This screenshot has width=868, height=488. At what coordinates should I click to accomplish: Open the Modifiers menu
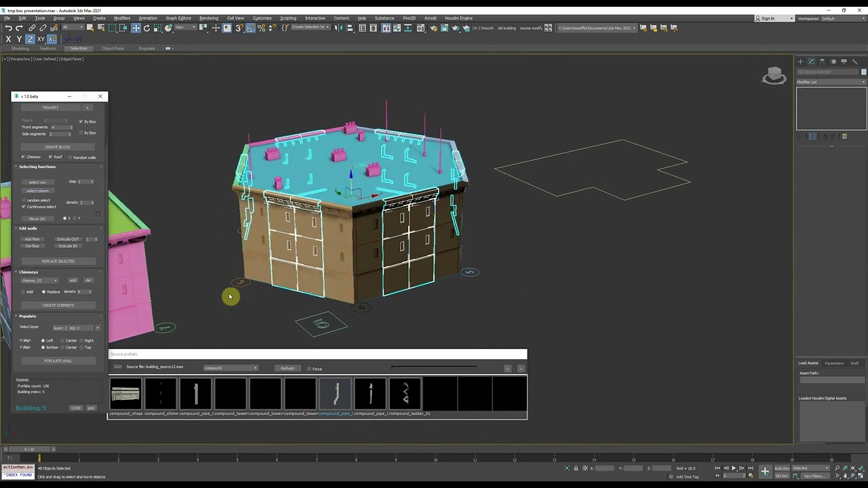point(122,18)
